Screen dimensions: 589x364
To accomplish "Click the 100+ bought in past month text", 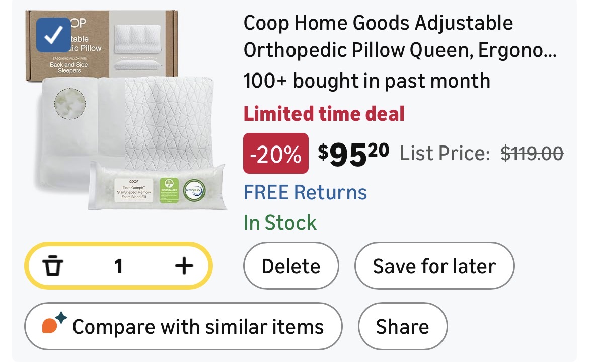I will [x=366, y=81].
